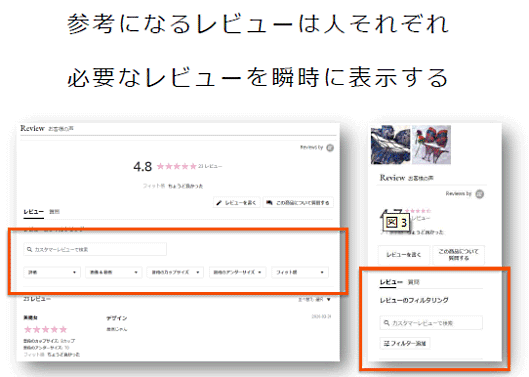Click the desktop カスタマーレビューで検索 search field

pos(95,249)
